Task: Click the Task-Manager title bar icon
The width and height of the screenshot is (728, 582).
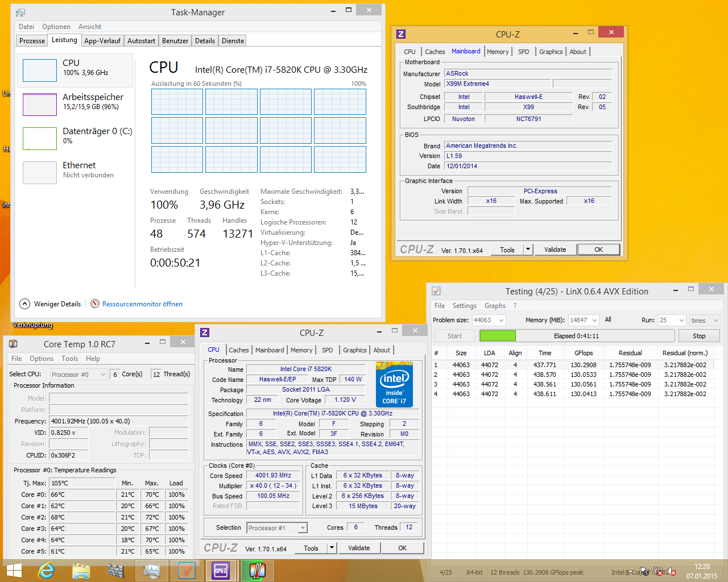Action: pos(20,13)
